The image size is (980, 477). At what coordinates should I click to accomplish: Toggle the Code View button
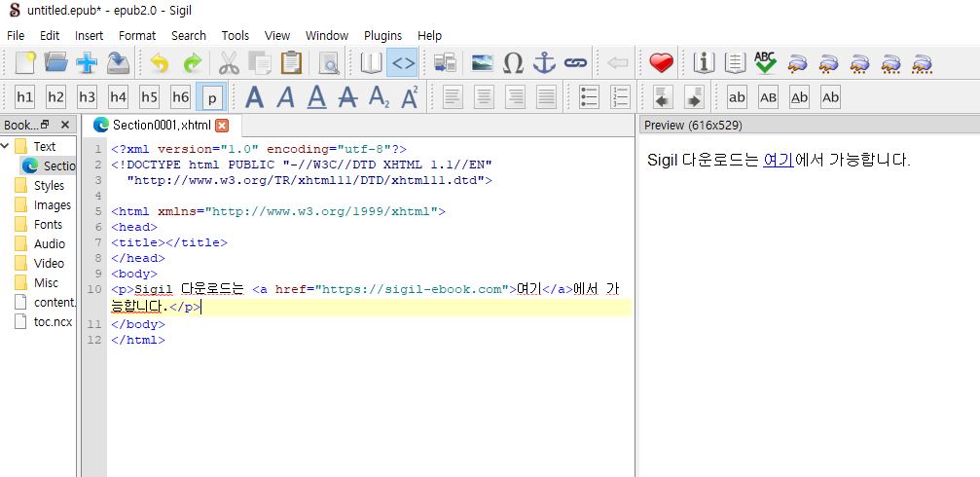pos(402,62)
